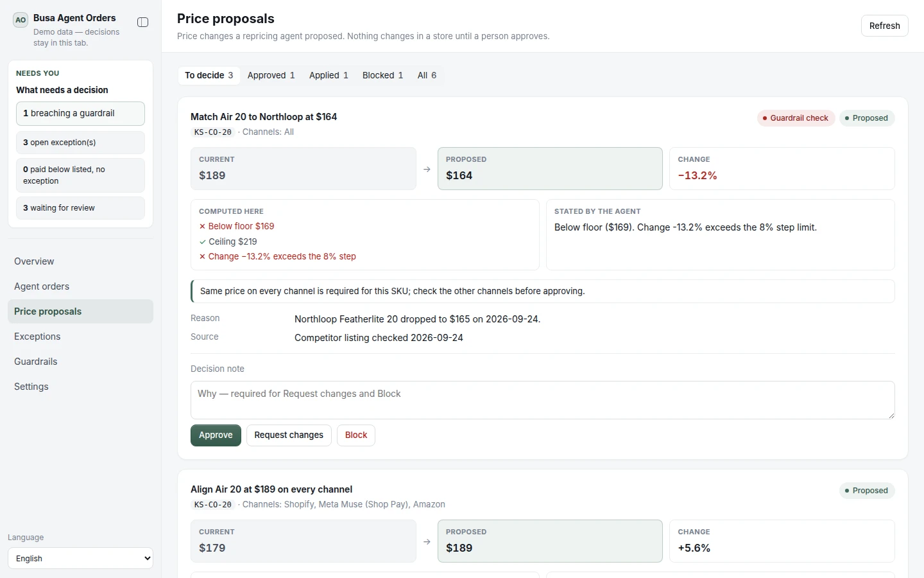Open the 3 open exception(s) item
Screen dimensions: 924x578
click(80, 143)
